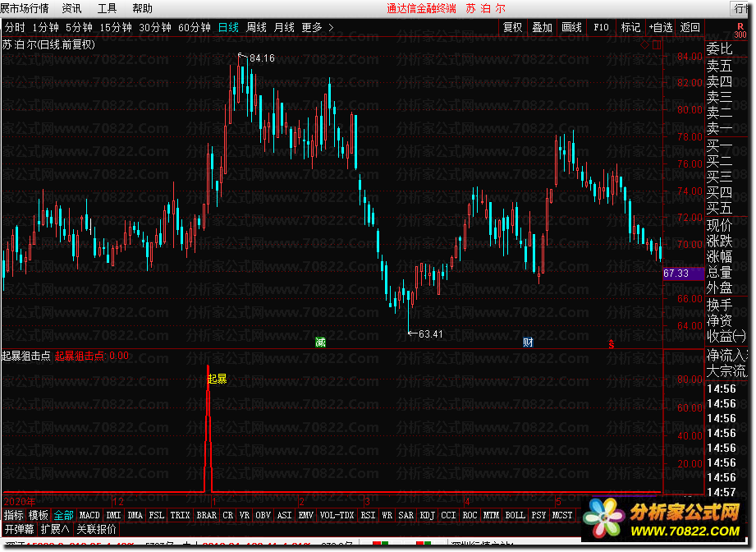756x552 pixels.
Task: Select the 指标 indicator tab
Action: tap(13, 515)
